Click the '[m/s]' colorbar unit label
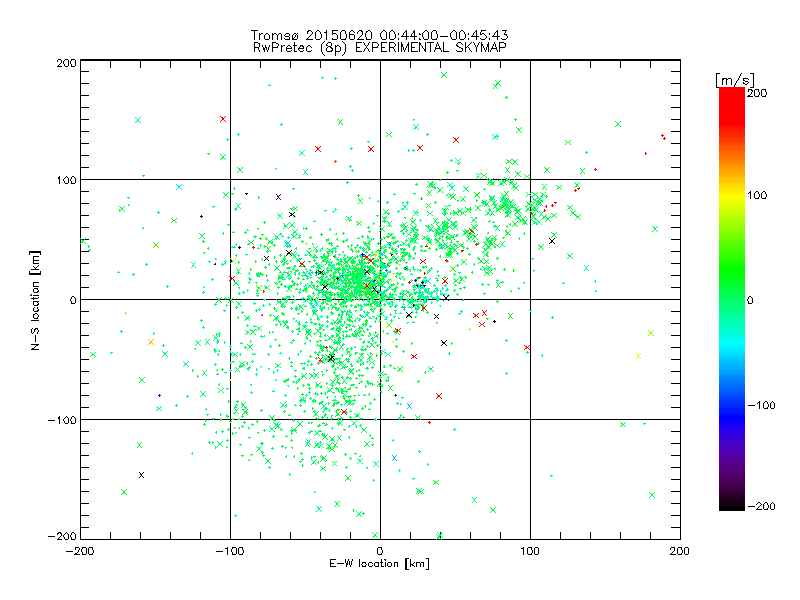This screenshot has width=800, height=600. [x=735, y=80]
